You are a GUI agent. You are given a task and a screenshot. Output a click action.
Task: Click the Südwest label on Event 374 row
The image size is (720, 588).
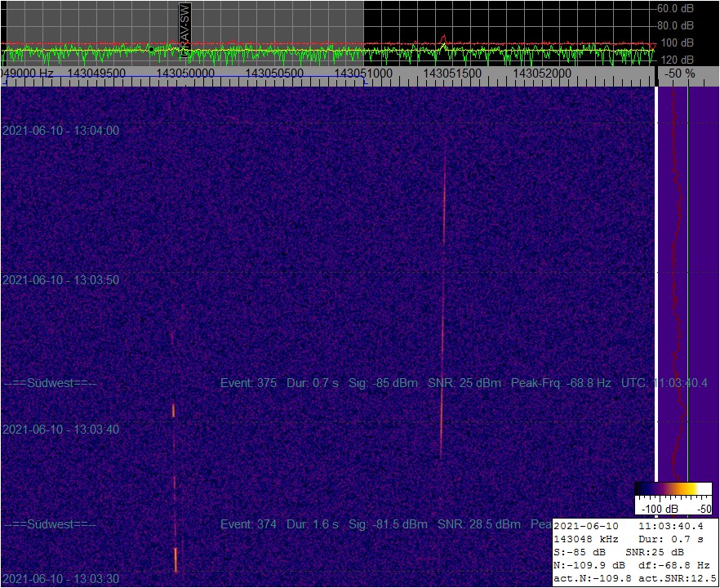click(x=51, y=524)
